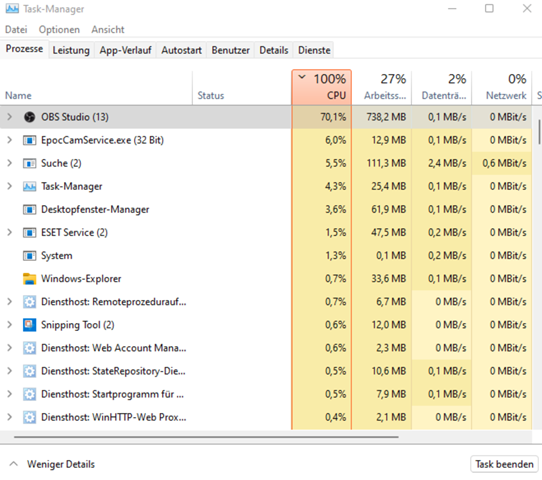Expand Diensthost: StateRepository entry
Viewport: 542px width, 480px height.
click(x=10, y=371)
